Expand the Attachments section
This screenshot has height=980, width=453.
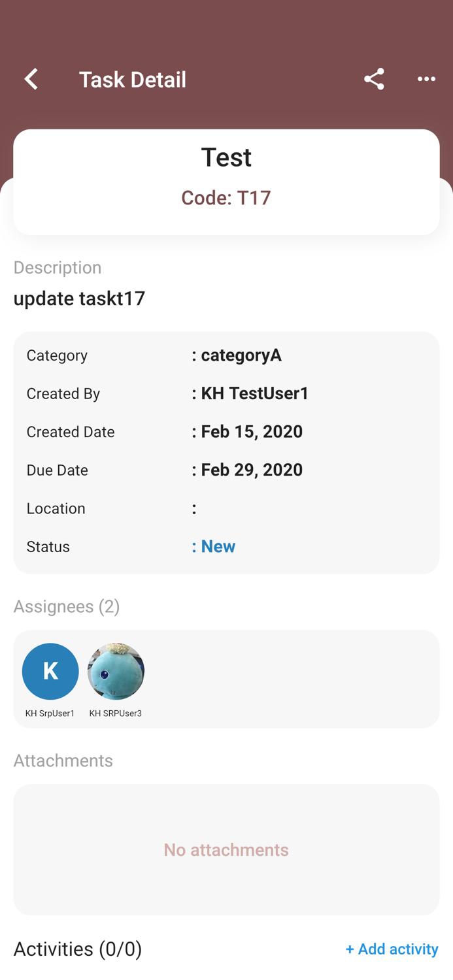(63, 760)
